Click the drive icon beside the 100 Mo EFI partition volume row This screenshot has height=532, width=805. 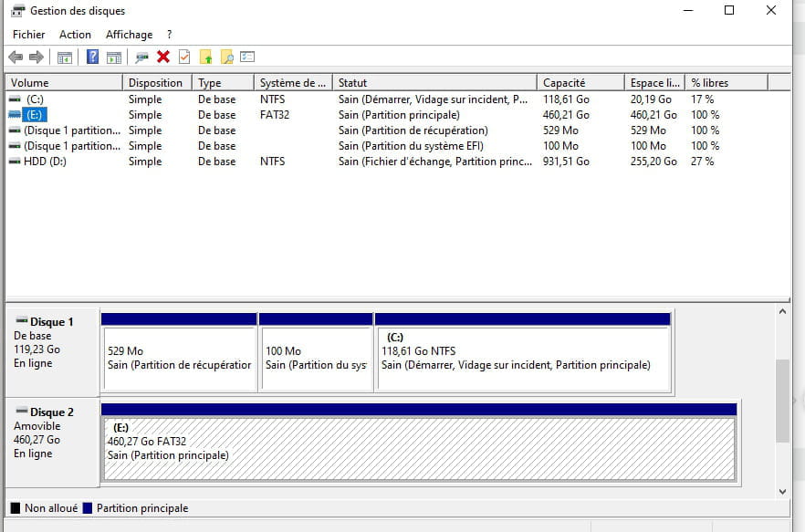(x=15, y=145)
